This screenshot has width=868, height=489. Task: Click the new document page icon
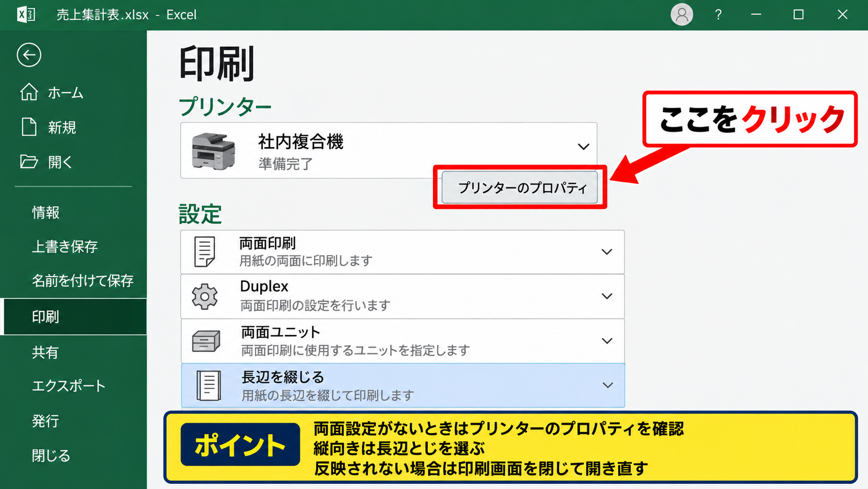(29, 127)
